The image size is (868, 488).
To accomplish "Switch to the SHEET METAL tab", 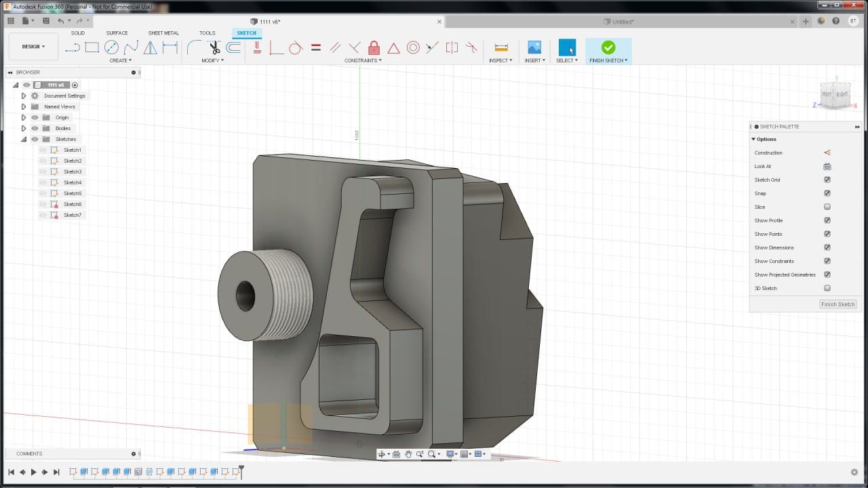I will click(163, 33).
